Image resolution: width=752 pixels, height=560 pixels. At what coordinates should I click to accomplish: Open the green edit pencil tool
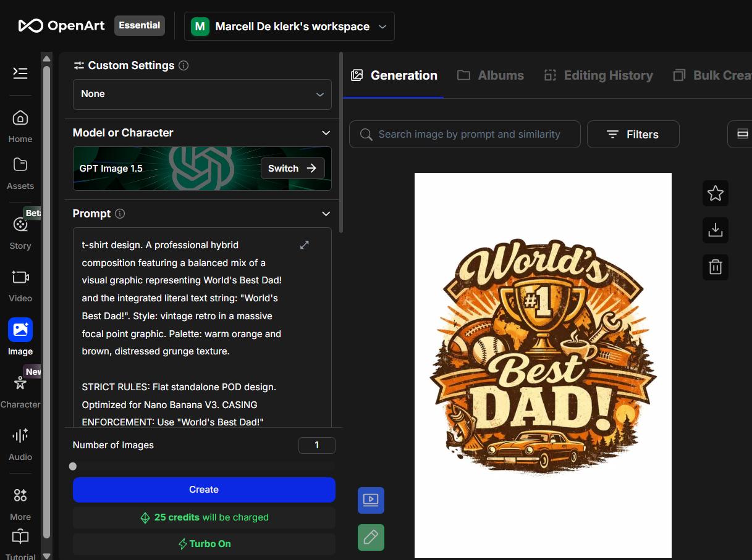tap(371, 537)
